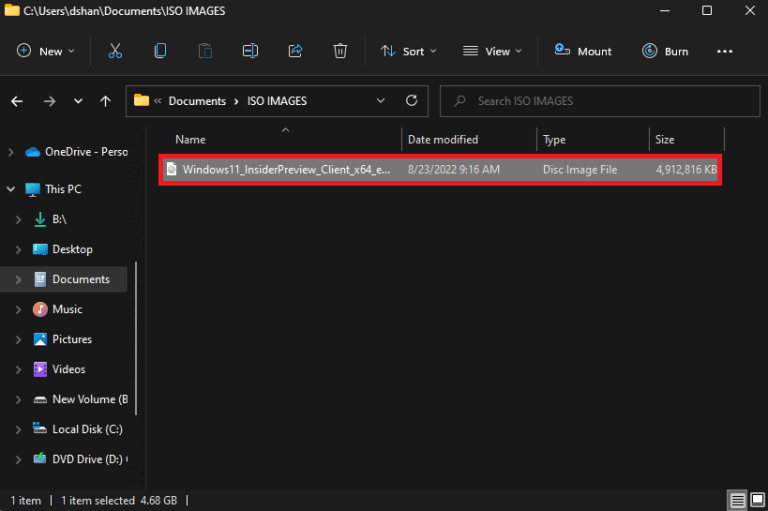The image size is (768, 511).
Task: Burn the disc image
Action: click(665, 51)
